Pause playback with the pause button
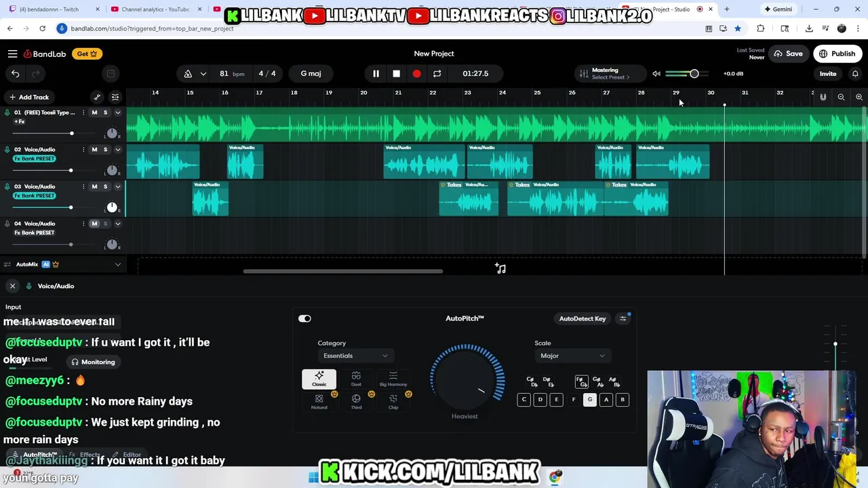This screenshot has height=488, width=868. [x=376, y=73]
